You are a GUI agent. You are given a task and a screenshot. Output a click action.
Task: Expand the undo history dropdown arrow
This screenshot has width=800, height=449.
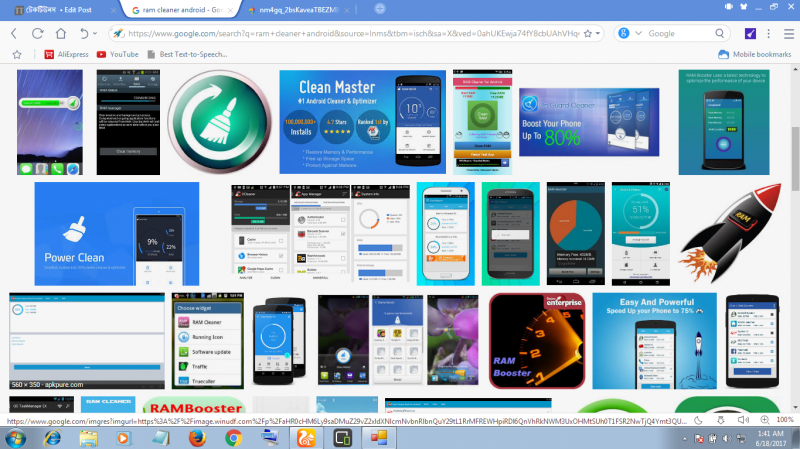point(95,34)
